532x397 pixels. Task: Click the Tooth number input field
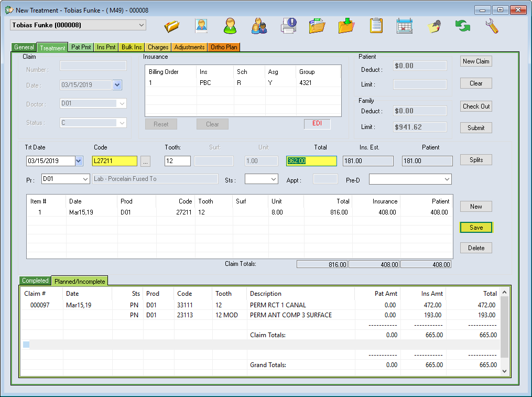click(x=177, y=162)
